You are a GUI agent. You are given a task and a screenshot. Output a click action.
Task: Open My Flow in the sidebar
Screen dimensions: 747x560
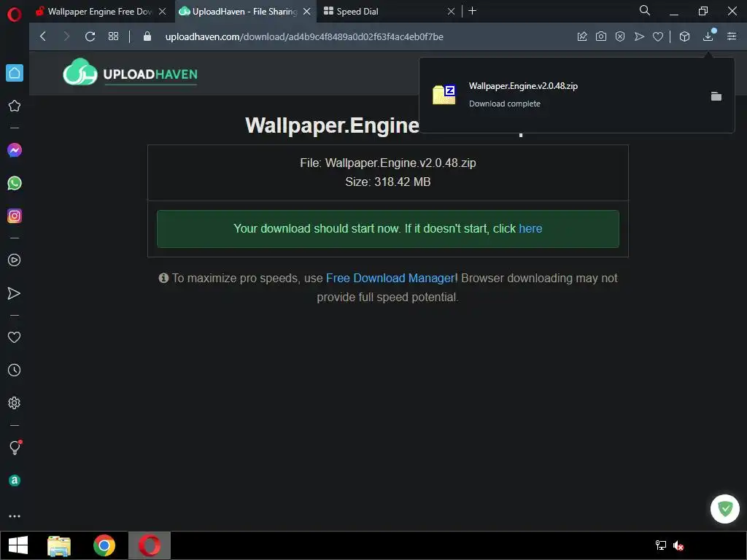point(15,293)
